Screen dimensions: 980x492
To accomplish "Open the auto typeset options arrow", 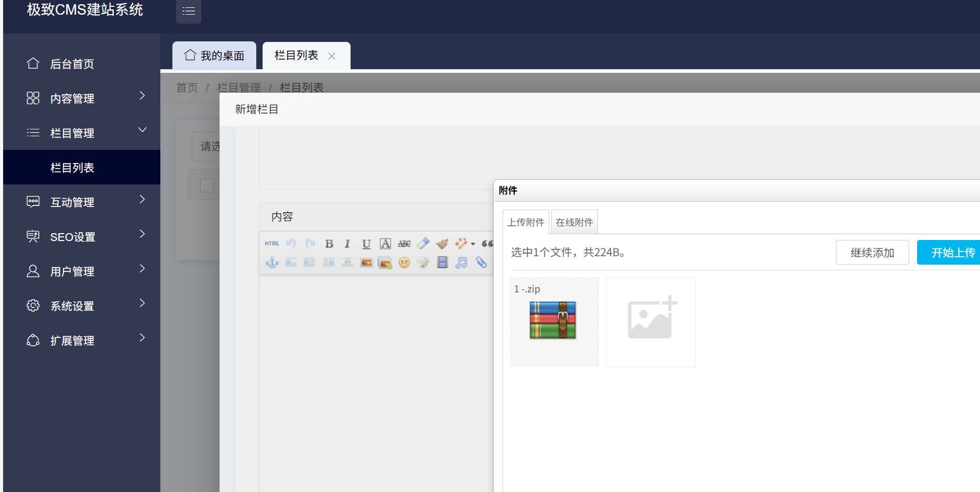I will point(473,244).
